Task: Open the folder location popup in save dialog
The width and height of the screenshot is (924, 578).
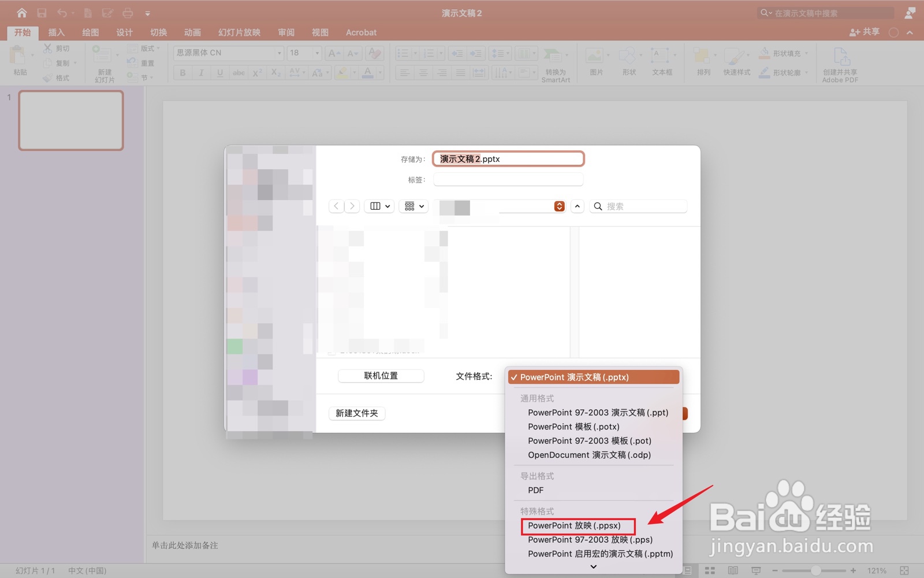Action: pos(559,206)
